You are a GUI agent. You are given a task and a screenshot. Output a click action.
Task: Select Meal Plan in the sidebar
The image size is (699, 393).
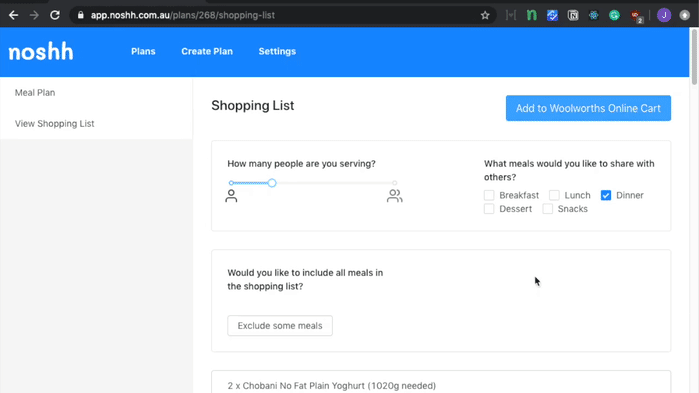35,93
